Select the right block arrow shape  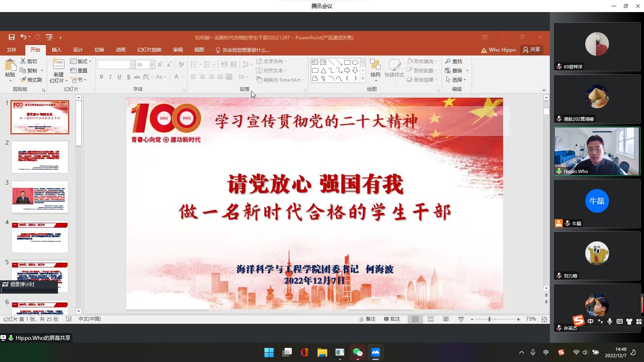(x=347, y=70)
